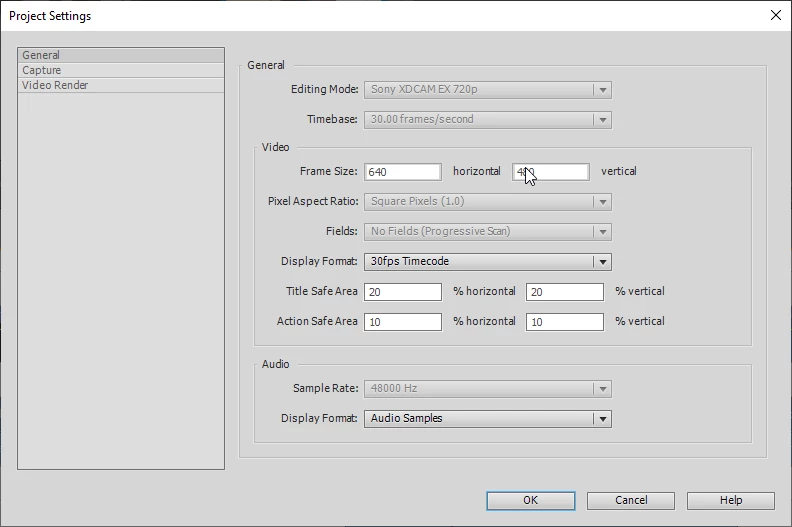Expand the Timebase dropdown
This screenshot has height=527, width=792.
487,120
